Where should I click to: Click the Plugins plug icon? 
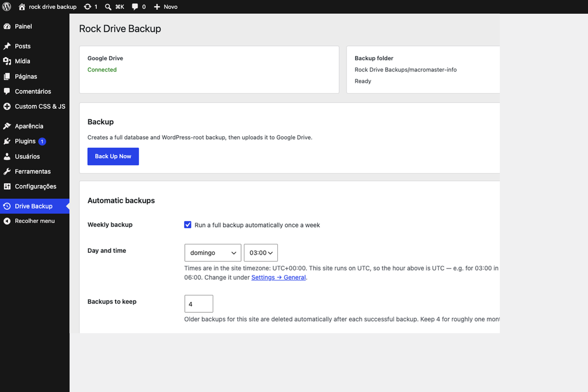pyautogui.click(x=7, y=141)
